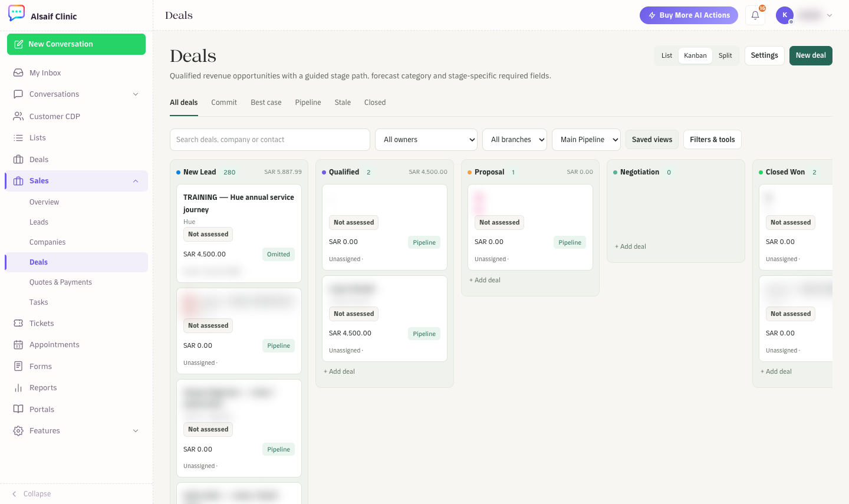Click the Forms document icon

coord(18,367)
